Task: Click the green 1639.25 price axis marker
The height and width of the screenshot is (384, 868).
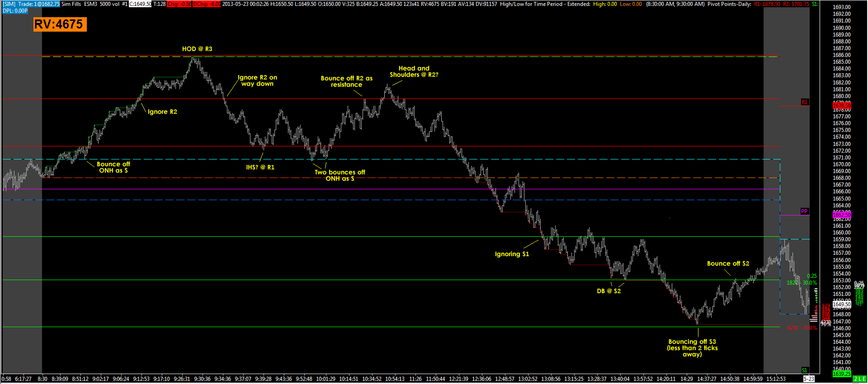Action: coord(842,374)
